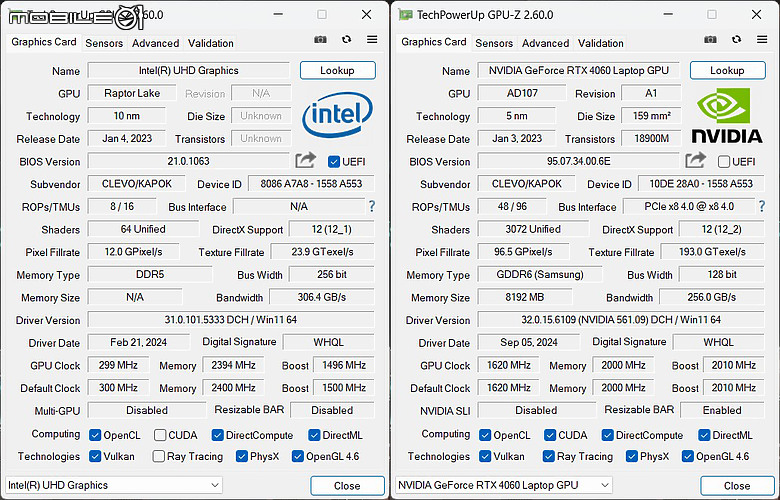Click 193.0 GTexel/s Texture Fillrate field
Image resolution: width=780 pixels, height=500 pixels.
tap(712, 252)
